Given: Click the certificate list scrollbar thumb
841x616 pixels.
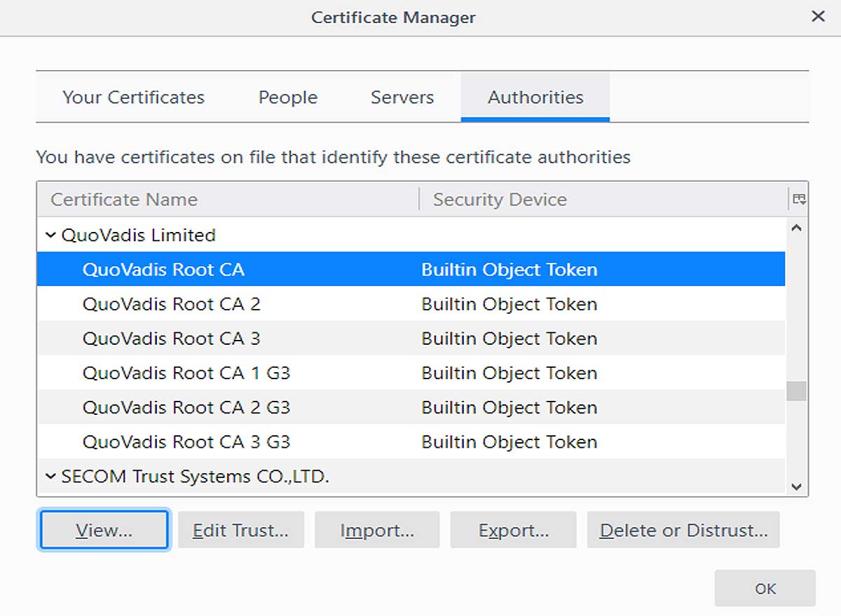Looking at the screenshot, I should (796, 391).
